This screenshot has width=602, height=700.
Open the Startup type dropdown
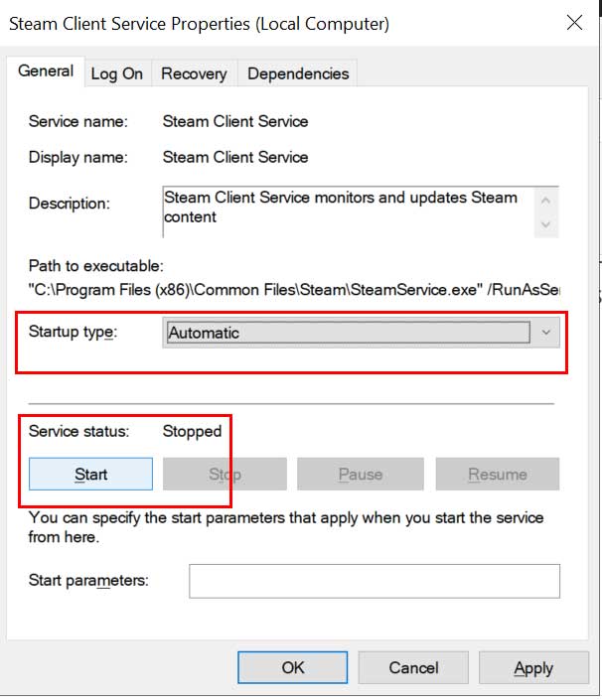(361, 333)
